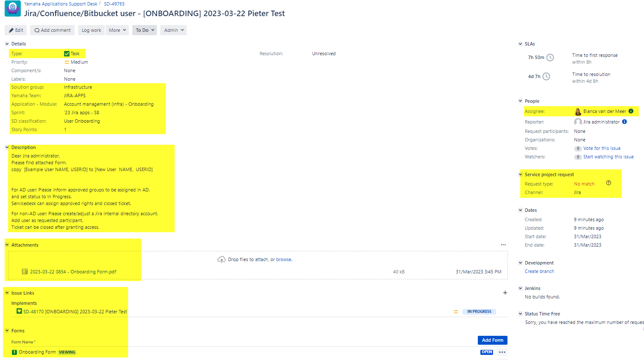
Task: Click the '23 Jira apps - S8 sprint value
Action: (81, 112)
